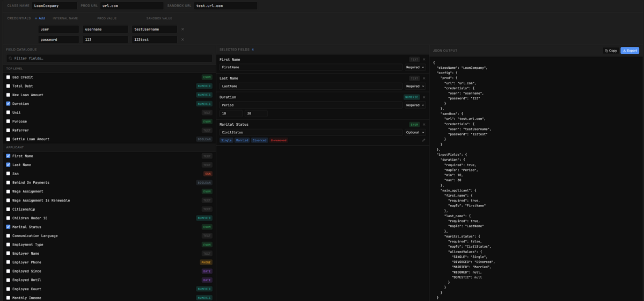Open Duration Required dropdown

[415, 105]
